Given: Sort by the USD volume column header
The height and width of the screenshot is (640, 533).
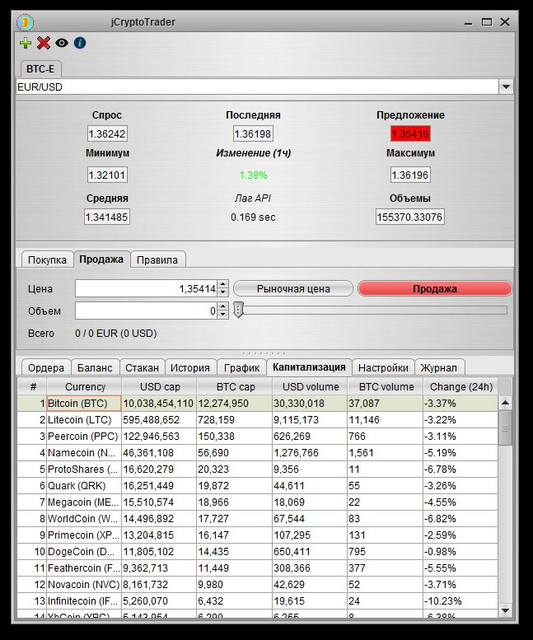Looking at the screenshot, I should (310, 387).
